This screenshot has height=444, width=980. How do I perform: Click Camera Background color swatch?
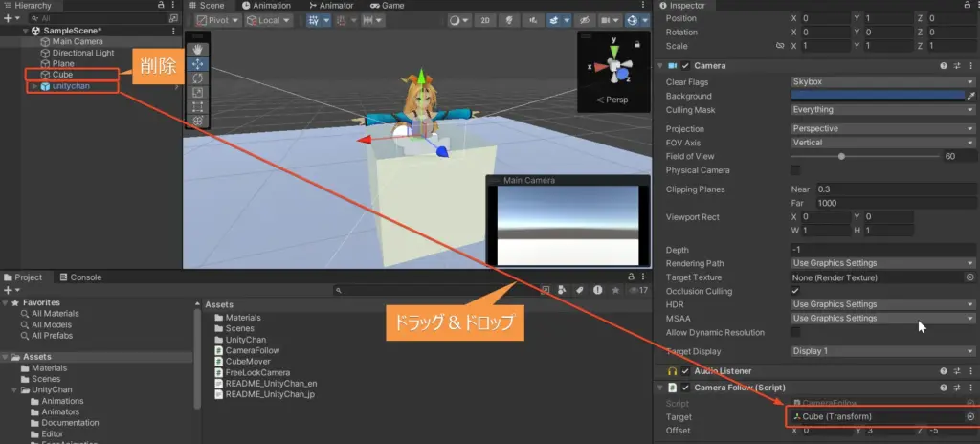[x=878, y=96]
